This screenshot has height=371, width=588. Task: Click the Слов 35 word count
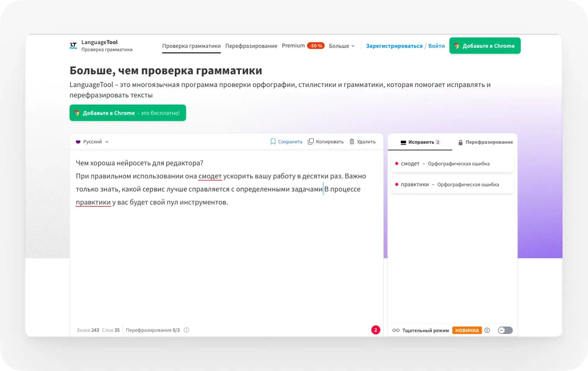pyautogui.click(x=111, y=330)
